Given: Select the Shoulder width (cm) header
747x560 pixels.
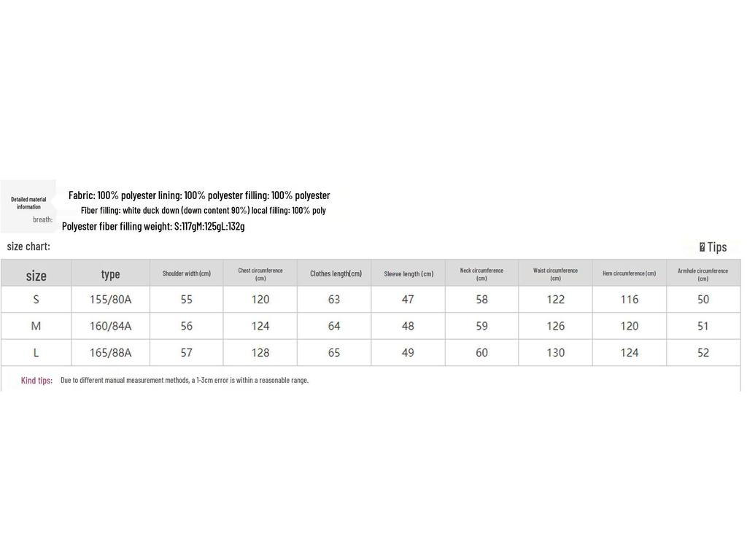Looking at the screenshot, I should [x=186, y=273].
